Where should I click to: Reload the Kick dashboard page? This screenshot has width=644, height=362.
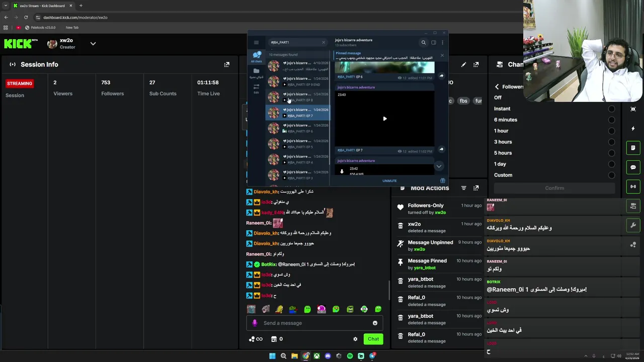tap(26, 17)
